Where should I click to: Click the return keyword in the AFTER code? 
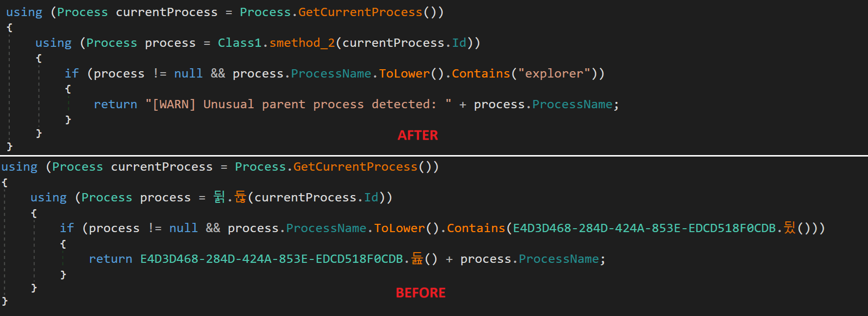tap(115, 104)
